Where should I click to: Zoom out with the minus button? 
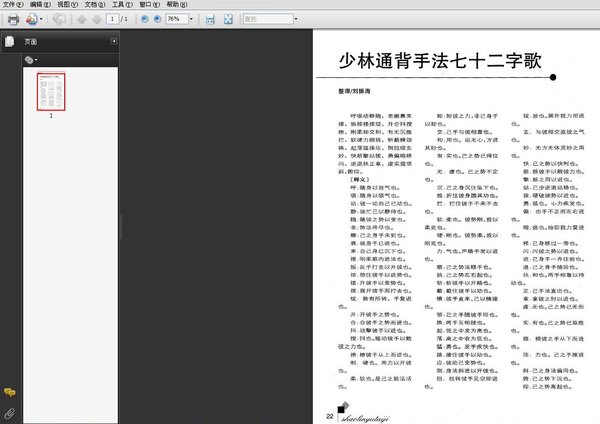(x=144, y=19)
